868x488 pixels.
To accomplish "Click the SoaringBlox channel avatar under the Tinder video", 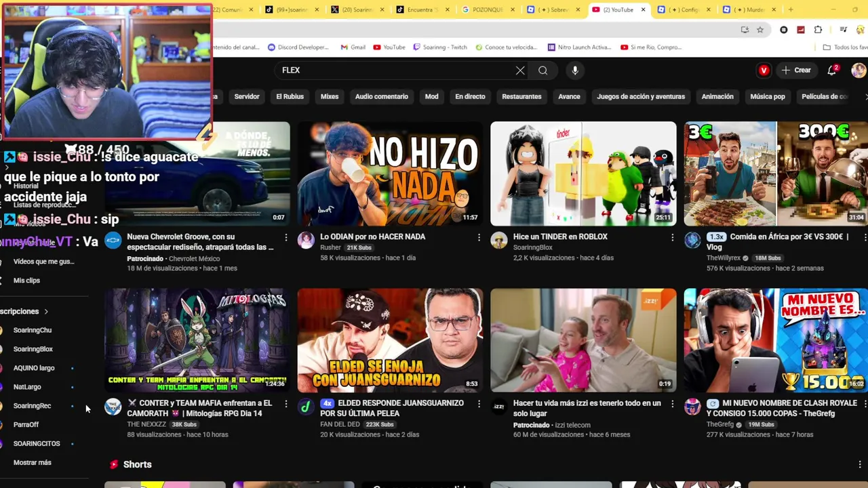I will (x=499, y=240).
